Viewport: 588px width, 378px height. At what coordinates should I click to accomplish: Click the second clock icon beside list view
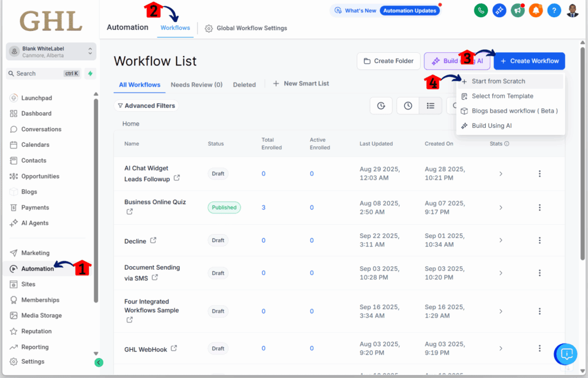point(408,106)
